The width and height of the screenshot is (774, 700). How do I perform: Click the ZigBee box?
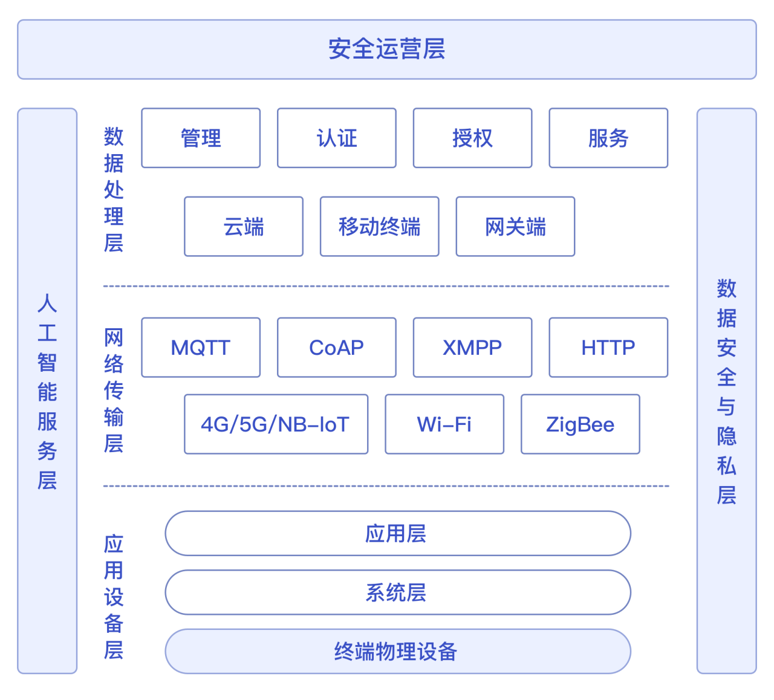580,424
